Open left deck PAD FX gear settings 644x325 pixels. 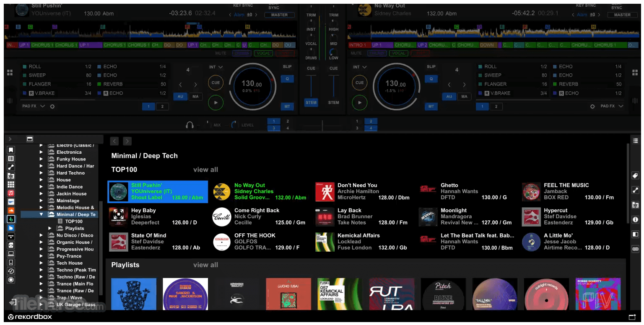coord(52,106)
